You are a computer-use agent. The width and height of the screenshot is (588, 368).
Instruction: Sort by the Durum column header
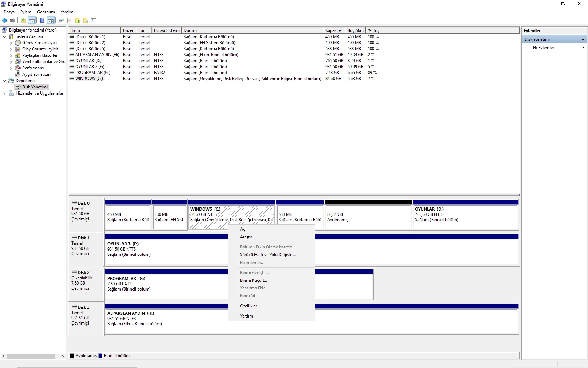pos(252,30)
